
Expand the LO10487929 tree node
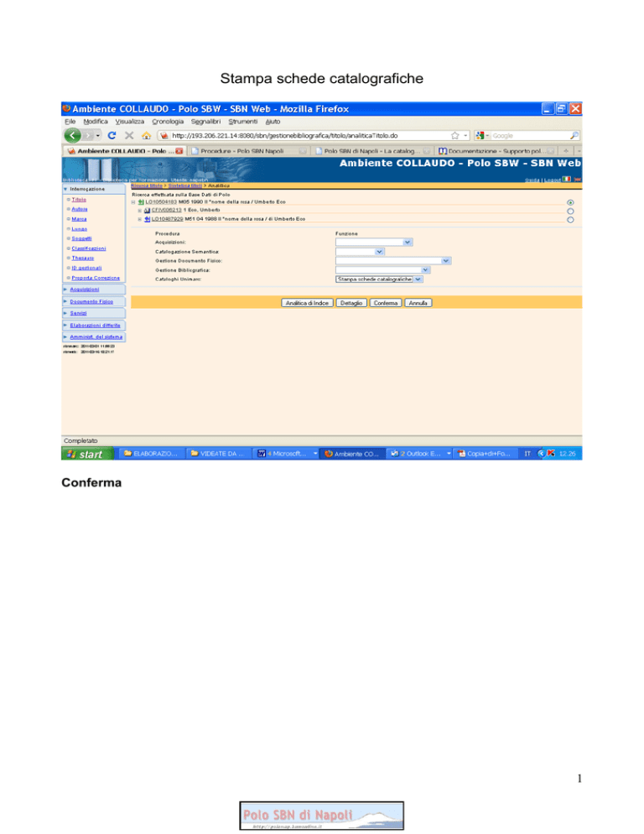pyautogui.click(x=140, y=219)
